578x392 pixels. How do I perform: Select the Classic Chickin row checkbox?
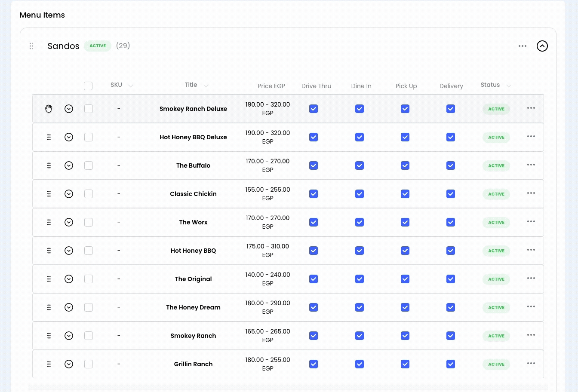89,194
